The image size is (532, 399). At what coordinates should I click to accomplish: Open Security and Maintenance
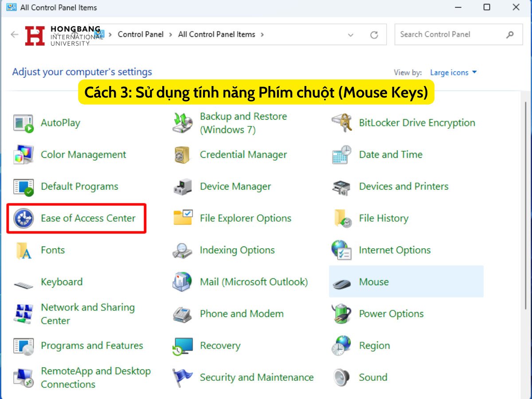[257, 377]
